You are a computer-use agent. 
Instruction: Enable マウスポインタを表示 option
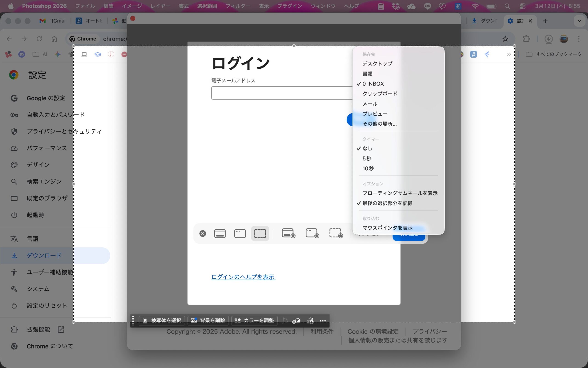click(x=387, y=228)
